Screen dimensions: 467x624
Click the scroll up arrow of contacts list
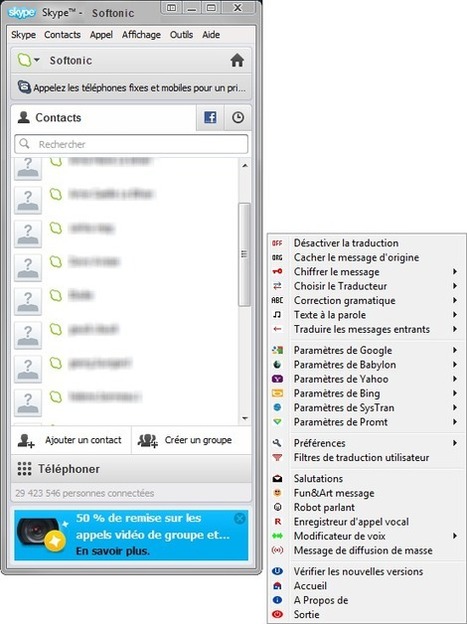(244, 165)
